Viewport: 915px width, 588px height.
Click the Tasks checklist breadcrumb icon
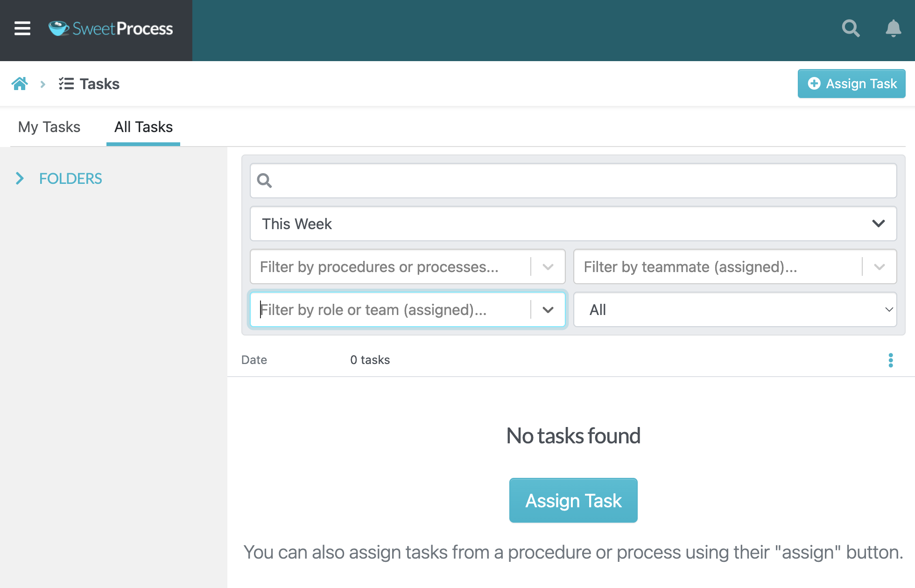tap(66, 84)
